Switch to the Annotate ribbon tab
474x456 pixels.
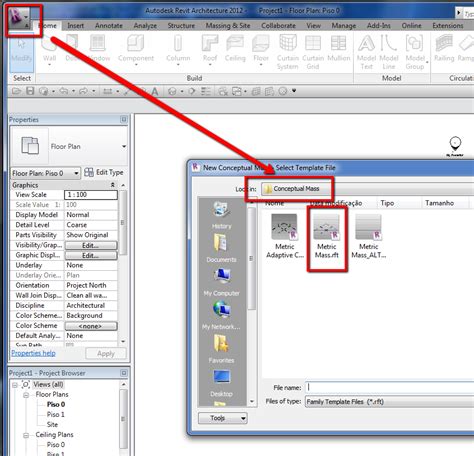point(109,26)
